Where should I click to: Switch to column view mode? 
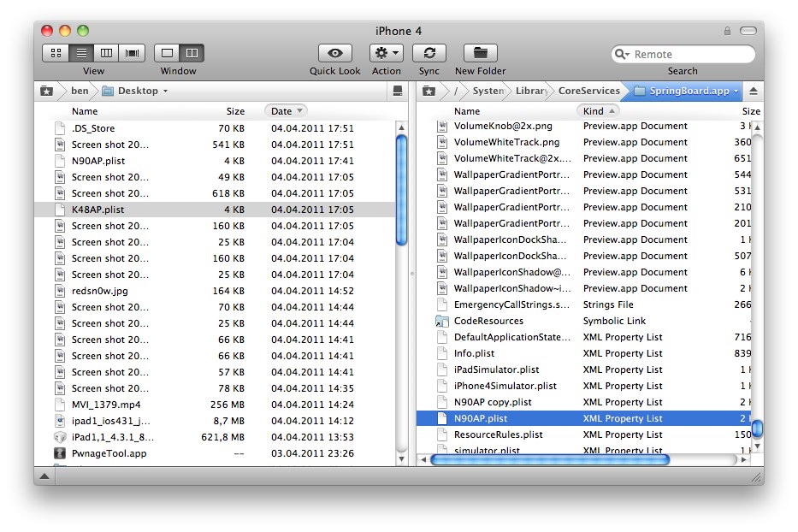pos(106,53)
